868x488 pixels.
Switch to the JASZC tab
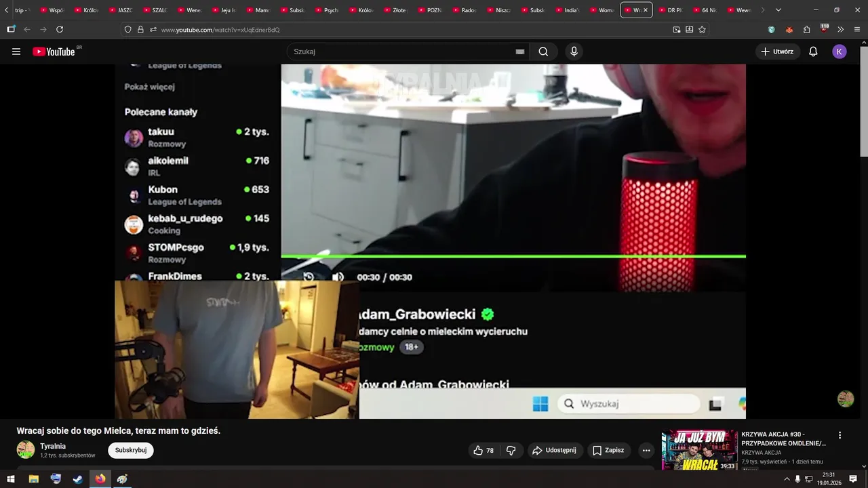point(121,10)
